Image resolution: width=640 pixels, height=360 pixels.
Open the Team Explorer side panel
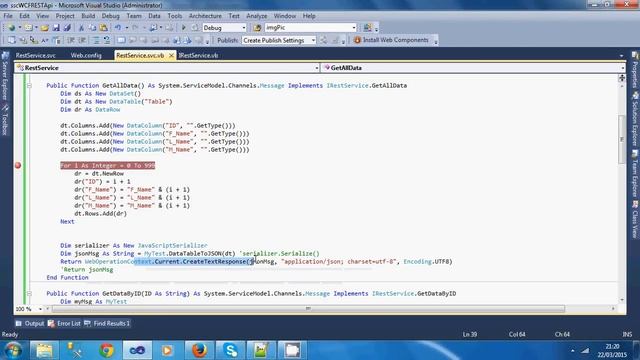(635, 174)
